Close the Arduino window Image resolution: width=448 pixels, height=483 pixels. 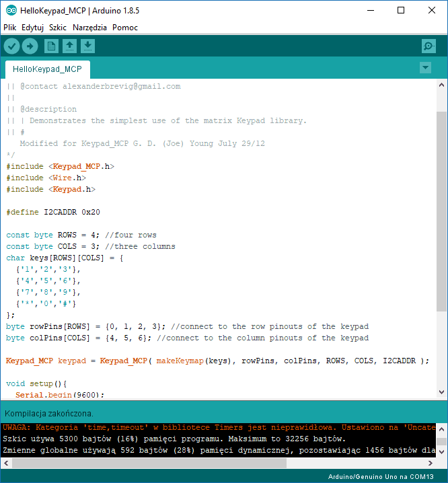point(432,11)
